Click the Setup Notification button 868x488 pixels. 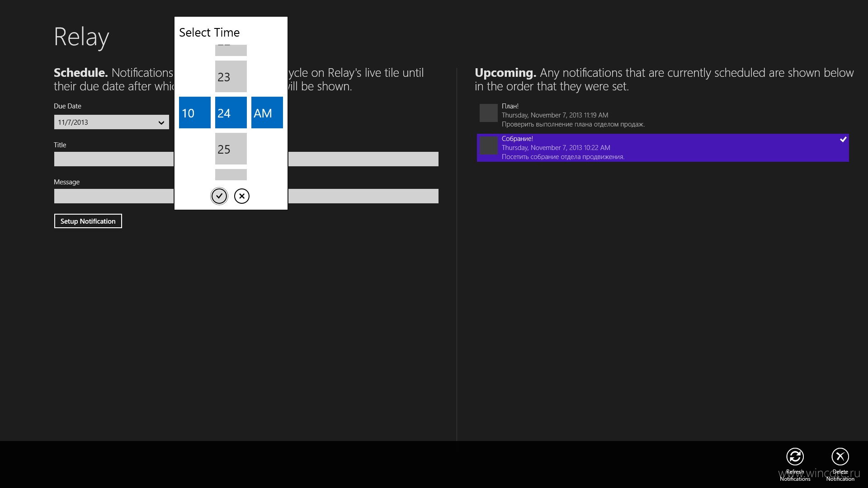(x=88, y=221)
